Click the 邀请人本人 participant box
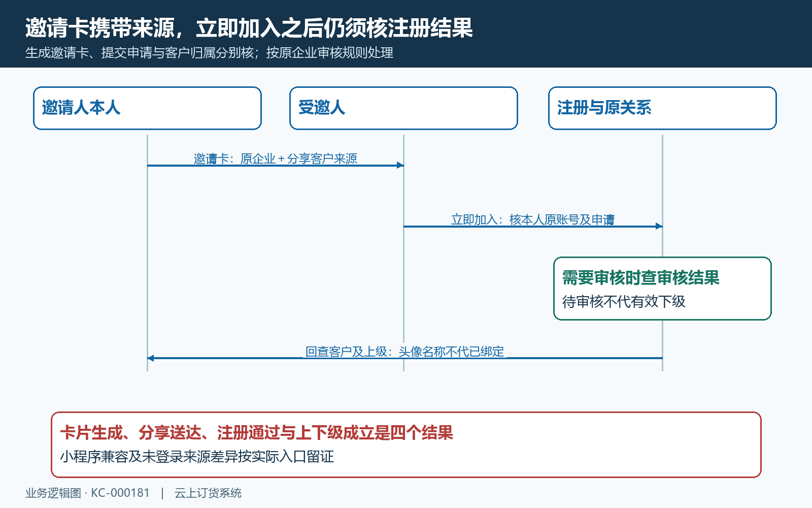Viewport: 812px width, 508px height. point(147,108)
